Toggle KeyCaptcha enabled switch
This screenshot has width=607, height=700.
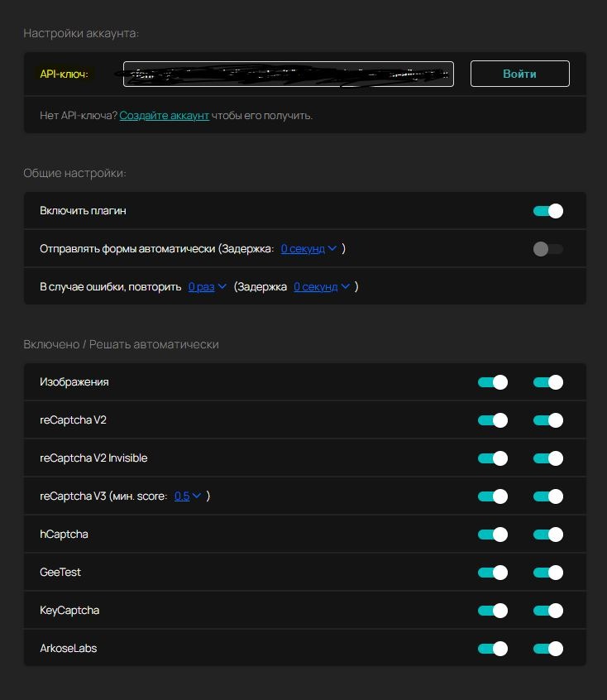pyautogui.click(x=493, y=611)
